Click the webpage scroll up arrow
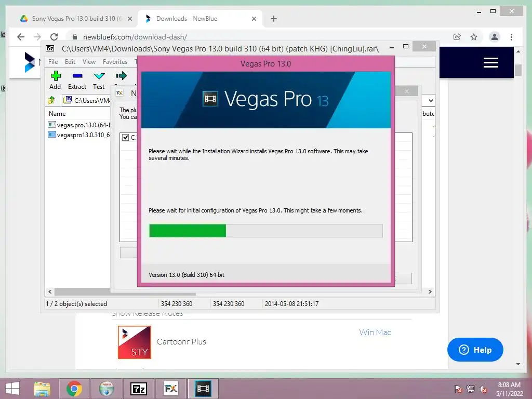532x399 pixels. pos(518,51)
